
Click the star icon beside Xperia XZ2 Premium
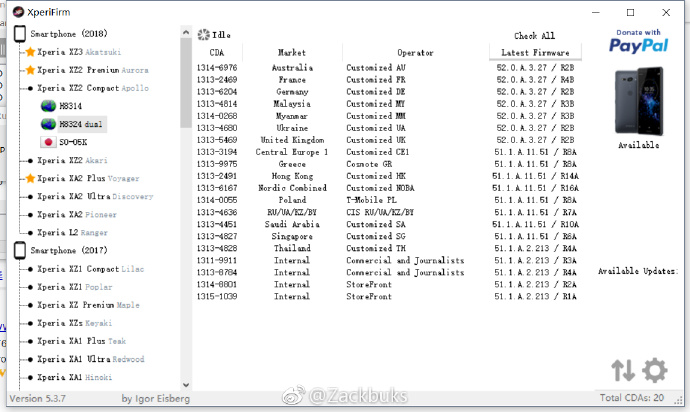point(30,70)
